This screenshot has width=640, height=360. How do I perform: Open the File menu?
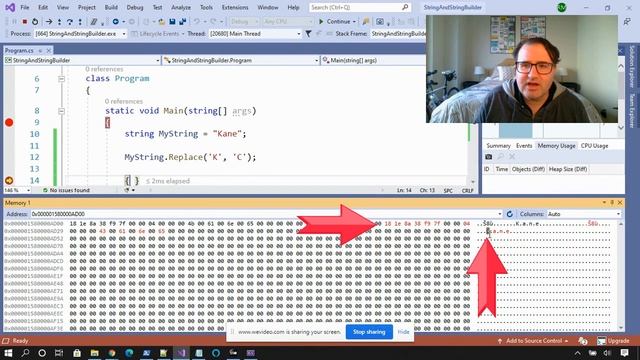point(25,7)
